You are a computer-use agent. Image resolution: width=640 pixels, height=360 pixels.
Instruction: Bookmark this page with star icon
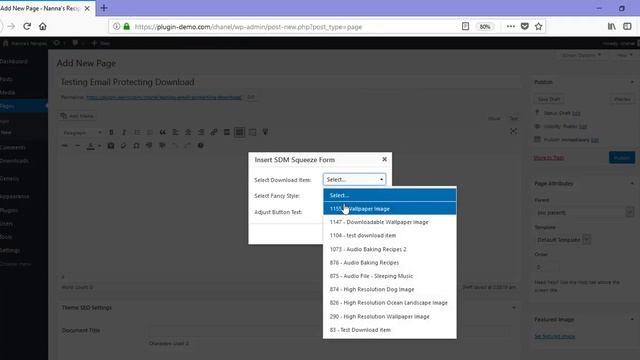[x=538, y=27]
